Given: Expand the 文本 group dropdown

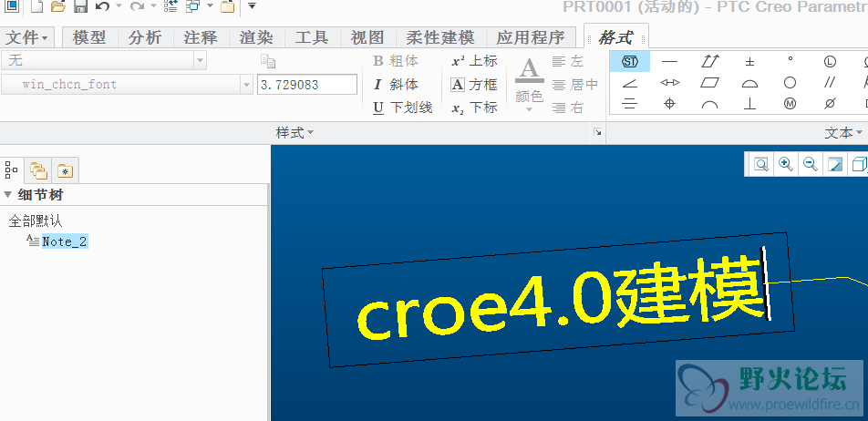Looking at the screenshot, I should (843, 133).
